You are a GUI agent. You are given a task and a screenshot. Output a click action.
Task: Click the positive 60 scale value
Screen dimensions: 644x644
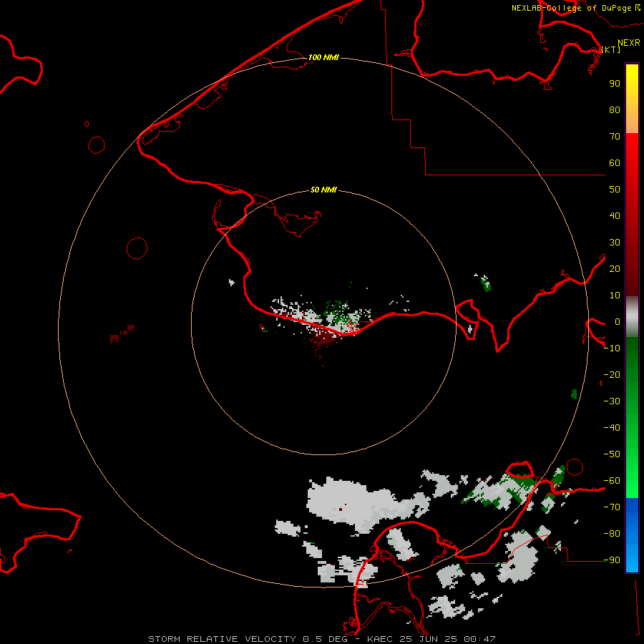615,163
